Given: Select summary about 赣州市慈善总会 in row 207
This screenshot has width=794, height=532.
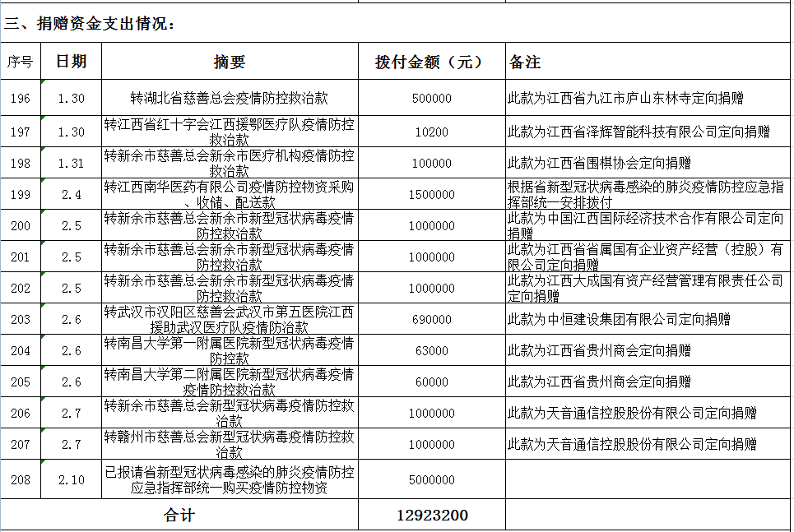Looking at the screenshot, I should [x=230, y=444].
